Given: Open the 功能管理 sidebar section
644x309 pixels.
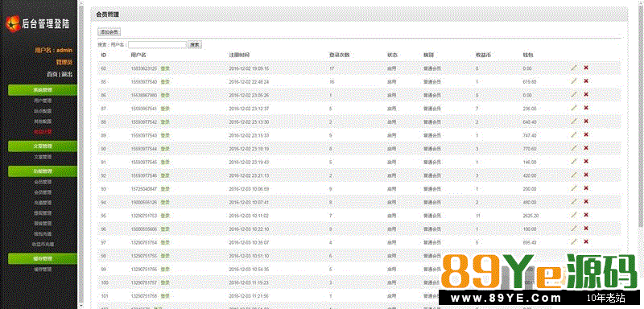Looking at the screenshot, I should 43,171.
